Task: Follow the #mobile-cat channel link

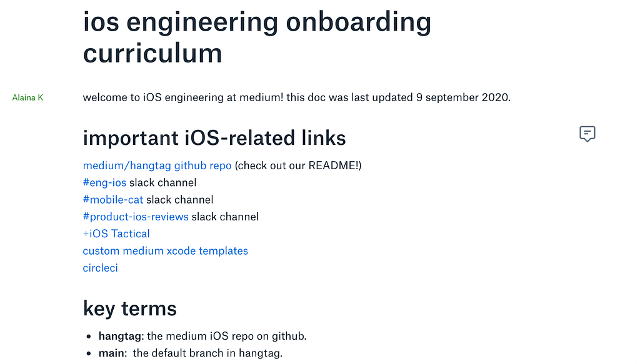Action: (113, 200)
